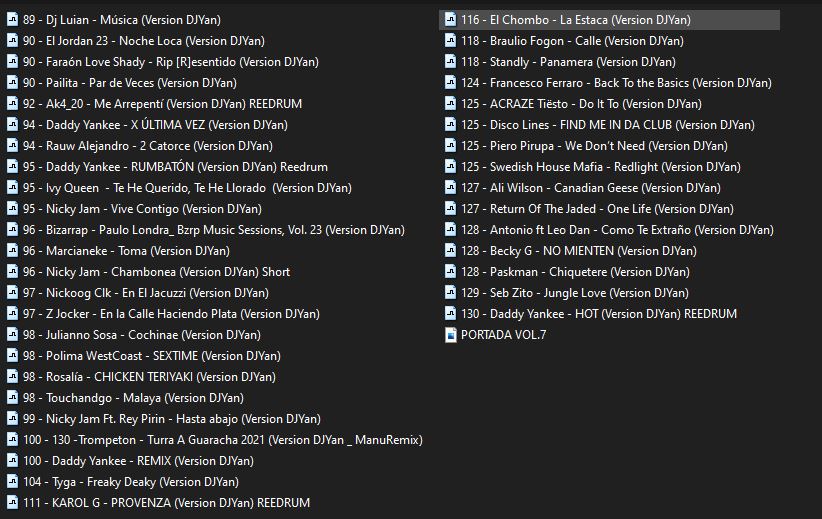822x519 pixels.
Task: Click the audio icon for Nicky Jam - Chambonea
Action: click(12, 271)
